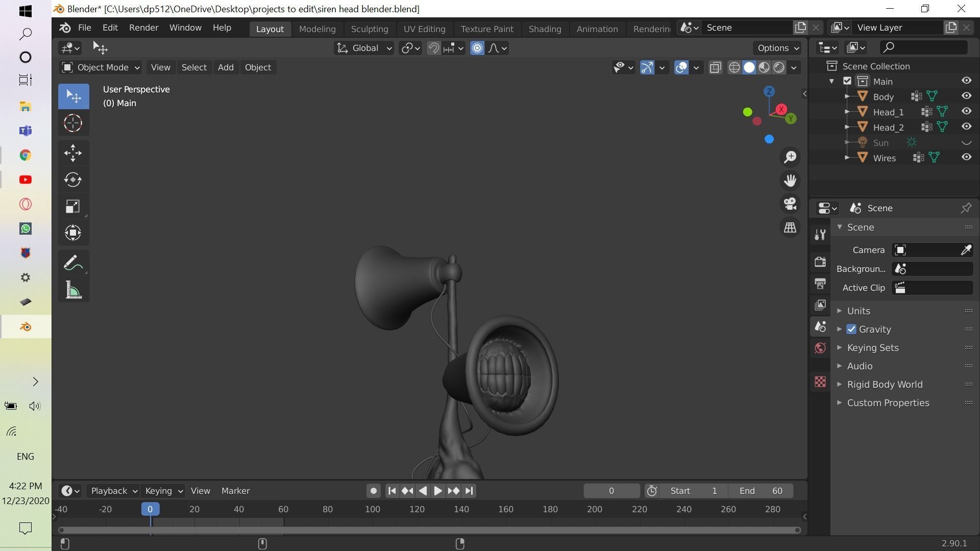The width and height of the screenshot is (980, 551).
Task: Hide the Main collection eye icon
Action: click(966, 81)
